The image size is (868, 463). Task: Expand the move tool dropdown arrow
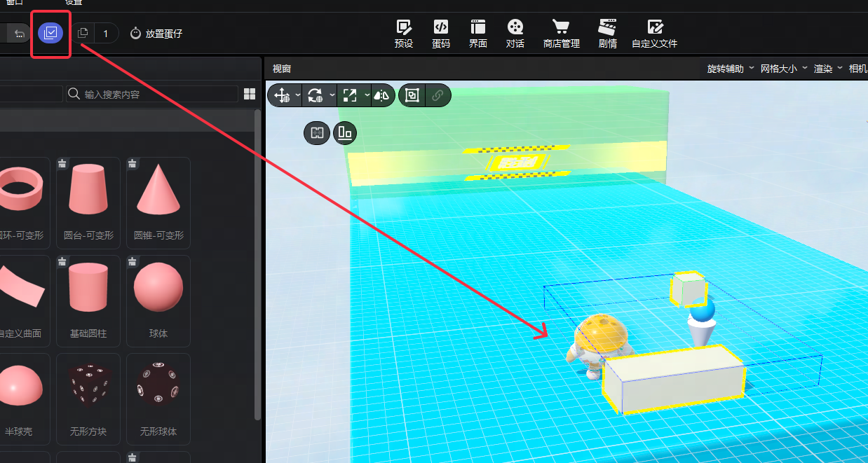coord(298,95)
